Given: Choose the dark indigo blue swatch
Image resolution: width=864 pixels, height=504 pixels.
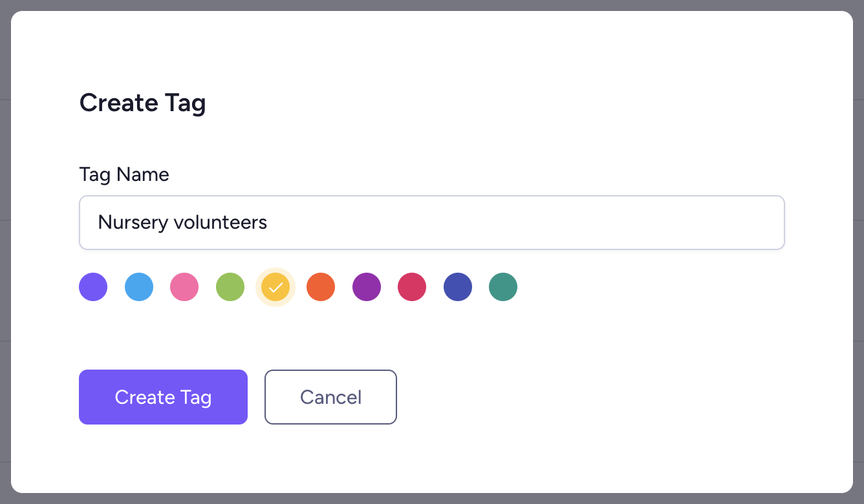Looking at the screenshot, I should tap(458, 287).
